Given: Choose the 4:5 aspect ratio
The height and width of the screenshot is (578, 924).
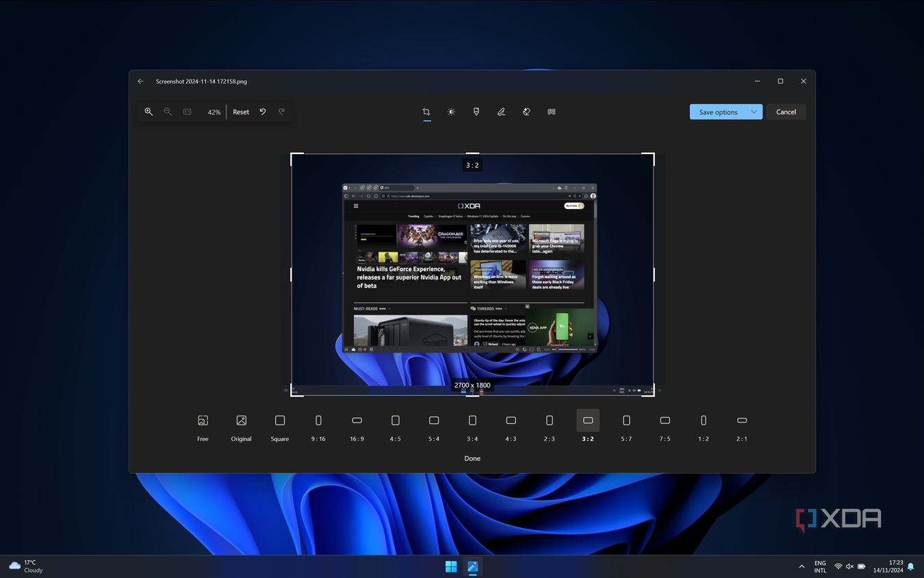Looking at the screenshot, I should pos(396,428).
